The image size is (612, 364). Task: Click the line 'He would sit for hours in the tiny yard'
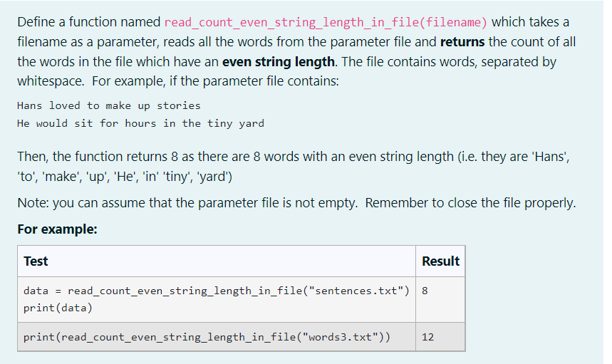[140, 124]
